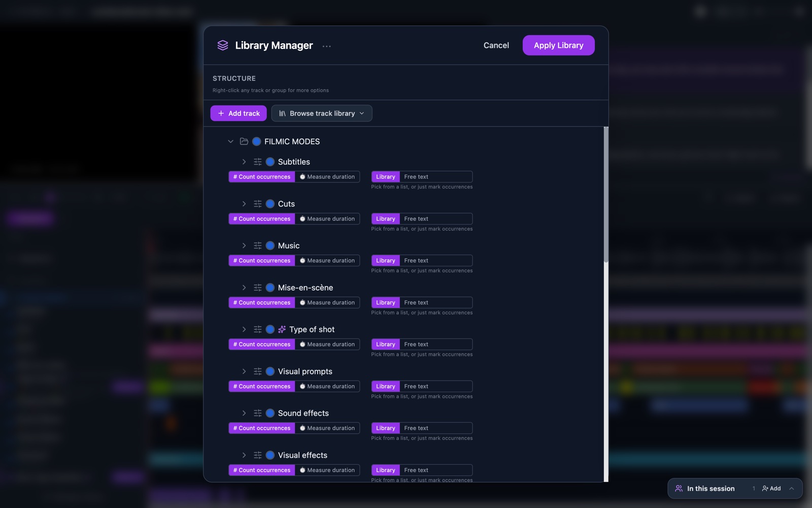Open the Browse track library dropdown
Image resolution: width=812 pixels, height=508 pixels.
[322, 113]
